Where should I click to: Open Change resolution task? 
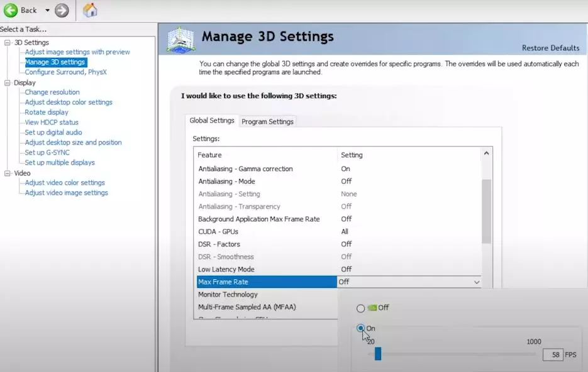click(52, 92)
